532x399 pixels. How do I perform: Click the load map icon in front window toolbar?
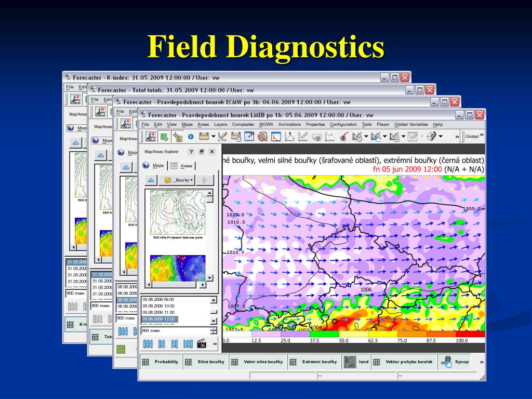click(x=151, y=137)
